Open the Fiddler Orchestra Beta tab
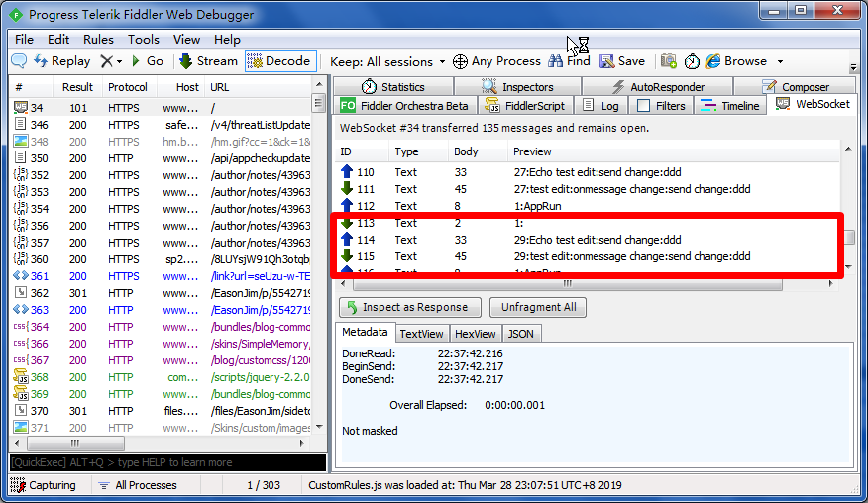 405,106
